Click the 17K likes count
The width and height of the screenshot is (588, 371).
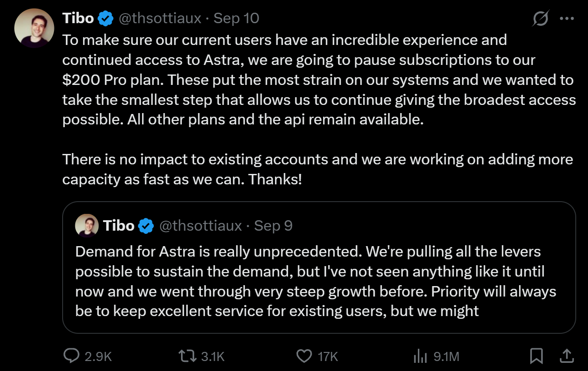click(x=328, y=356)
